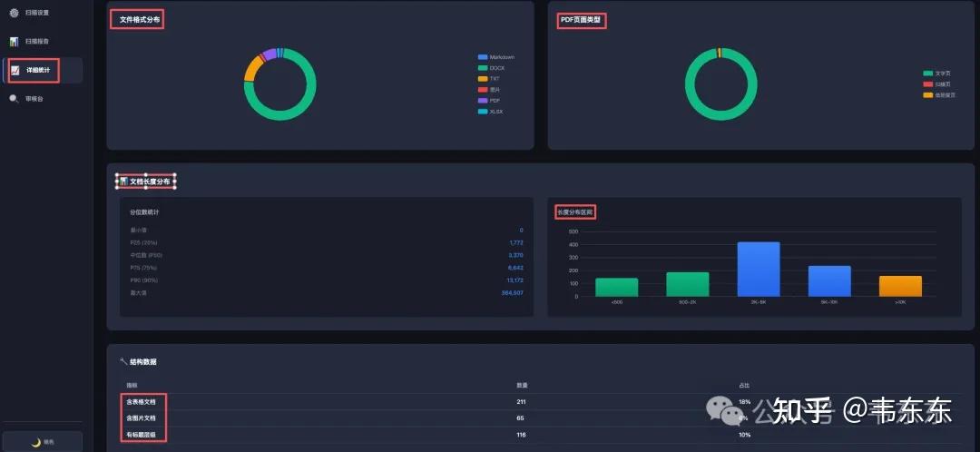The height and width of the screenshot is (452, 980).
Task: Toggle the Markdown legend item
Action: coord(495,57)
